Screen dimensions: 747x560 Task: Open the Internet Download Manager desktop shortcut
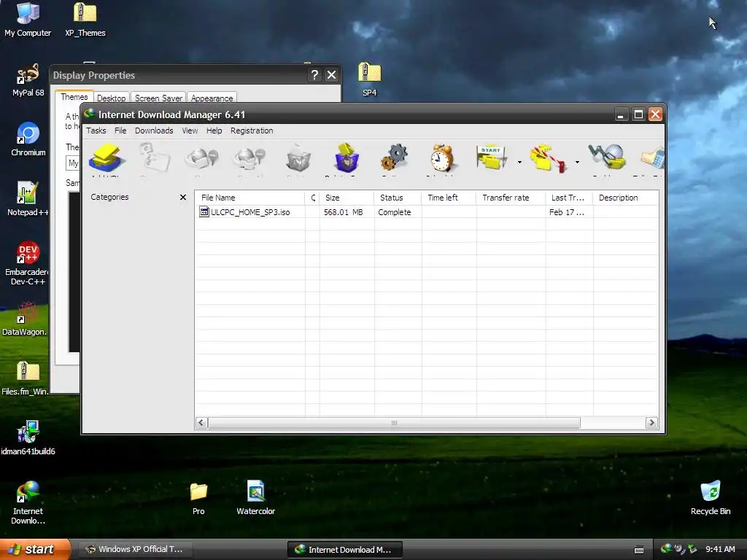click(28, 503)
